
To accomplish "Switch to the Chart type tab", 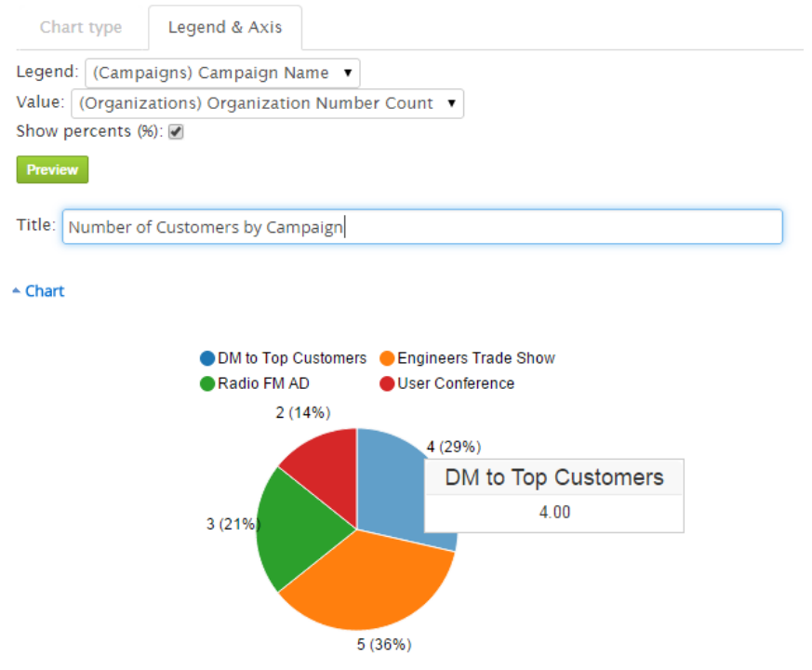I will coord(81,27).
